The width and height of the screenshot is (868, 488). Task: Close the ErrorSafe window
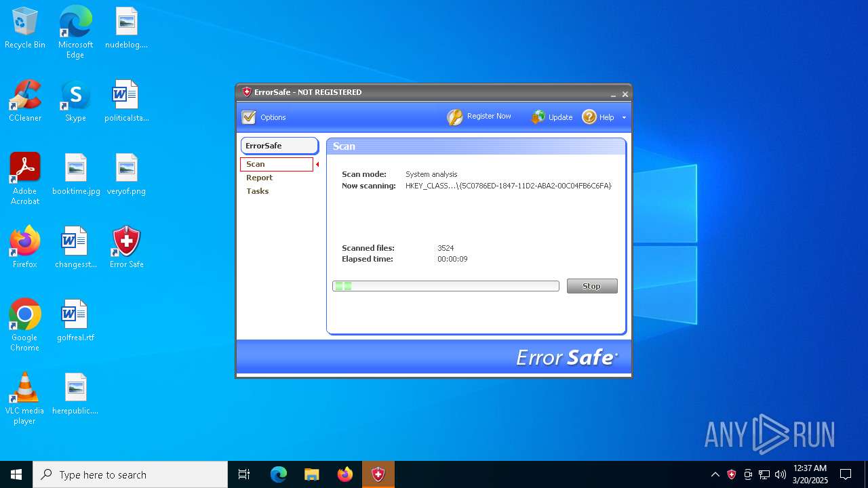pyautogui.click(x=625, y=94)
